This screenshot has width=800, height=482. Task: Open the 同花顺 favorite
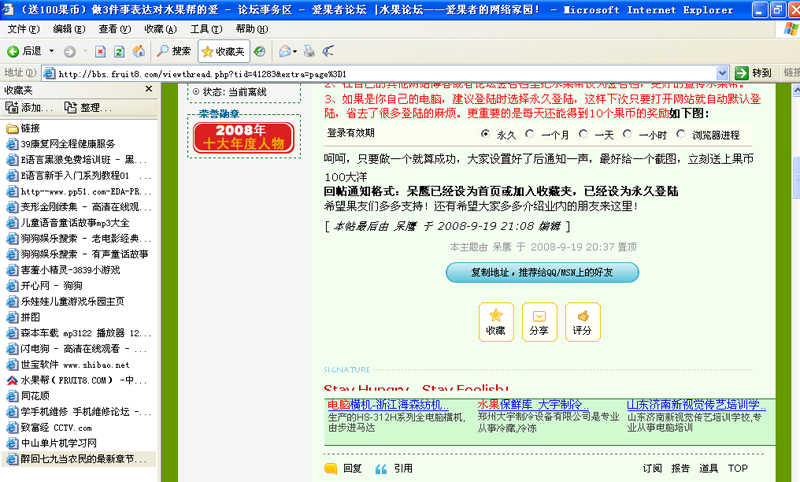(x=28, y=396)
